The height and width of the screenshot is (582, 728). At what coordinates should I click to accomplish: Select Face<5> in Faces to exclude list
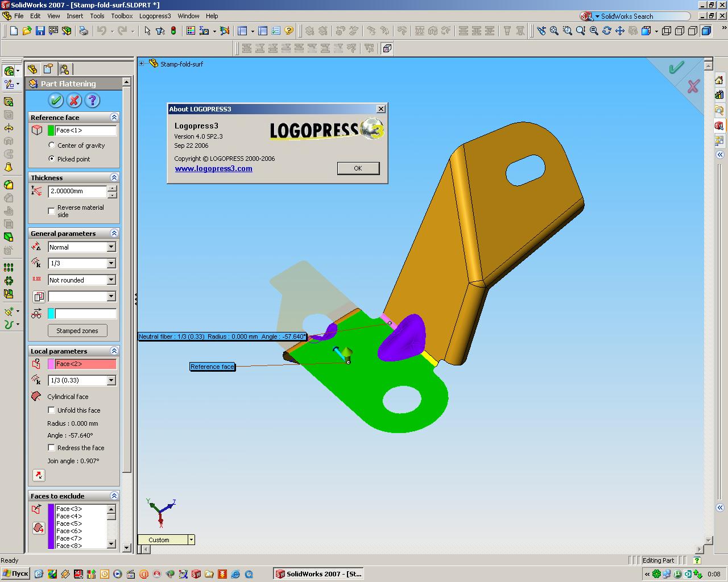pyautogui.click(x=69, y=523)
